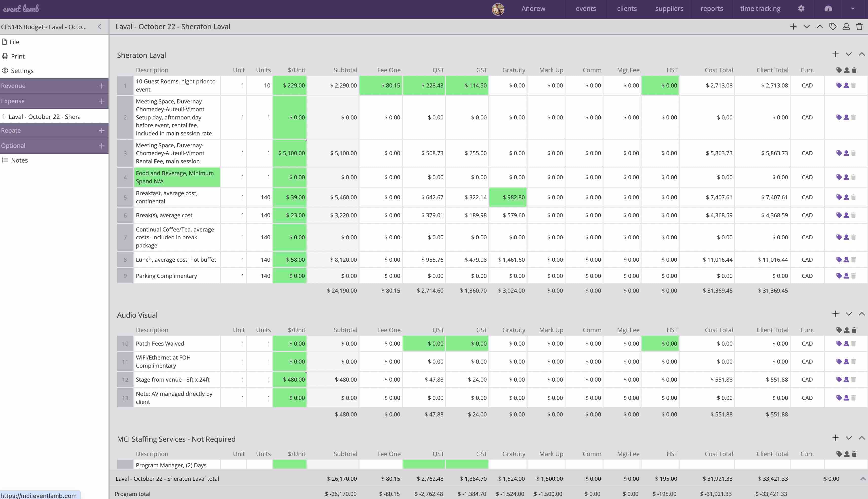Collapse the left sidebar with chevron
Viewport: 868px width, 499px height.
[x=99, y=27]
